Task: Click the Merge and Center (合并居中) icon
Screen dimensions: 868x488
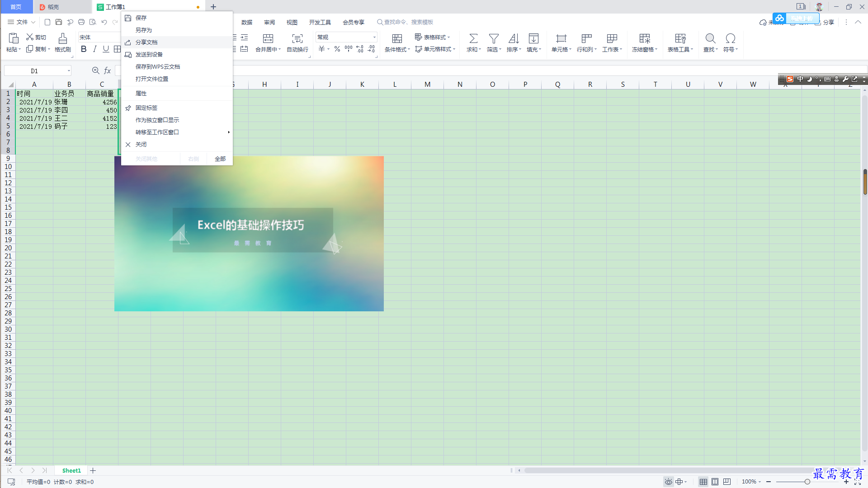Action: point(268,38)
